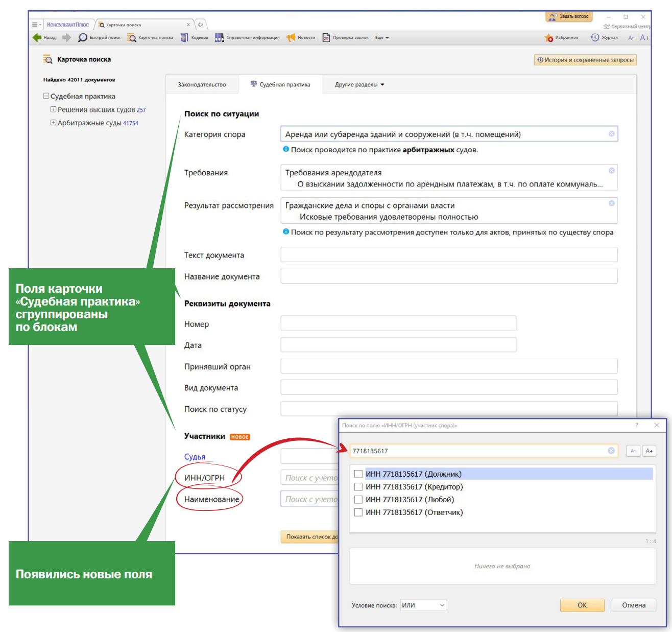Click the КонсультантПлюс home tab

point(68,25)
